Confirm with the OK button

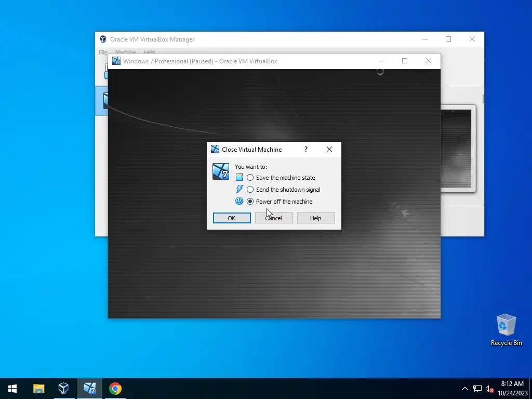232,218
